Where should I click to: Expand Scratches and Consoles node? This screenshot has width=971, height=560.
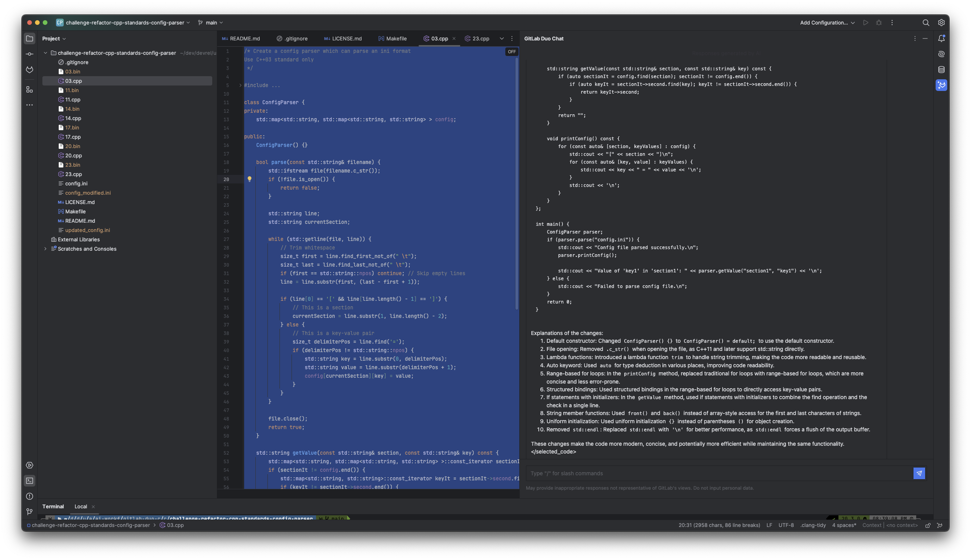point(45,249)
